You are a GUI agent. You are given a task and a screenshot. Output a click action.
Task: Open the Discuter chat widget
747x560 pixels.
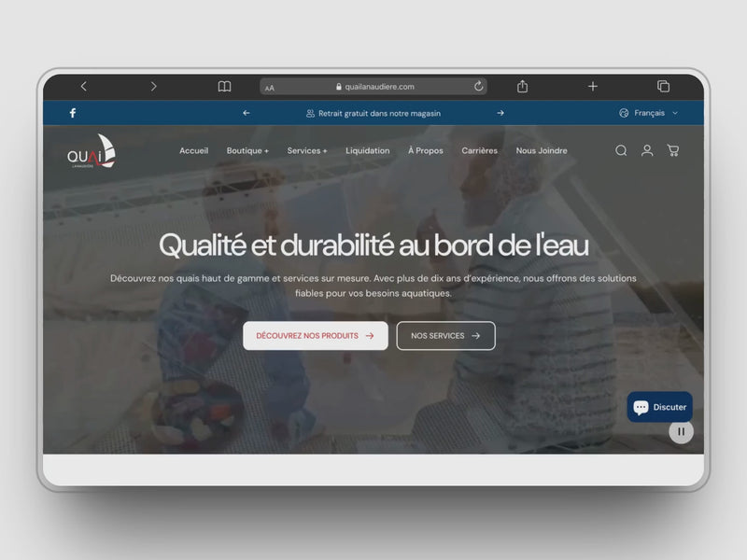pos(659,407)
